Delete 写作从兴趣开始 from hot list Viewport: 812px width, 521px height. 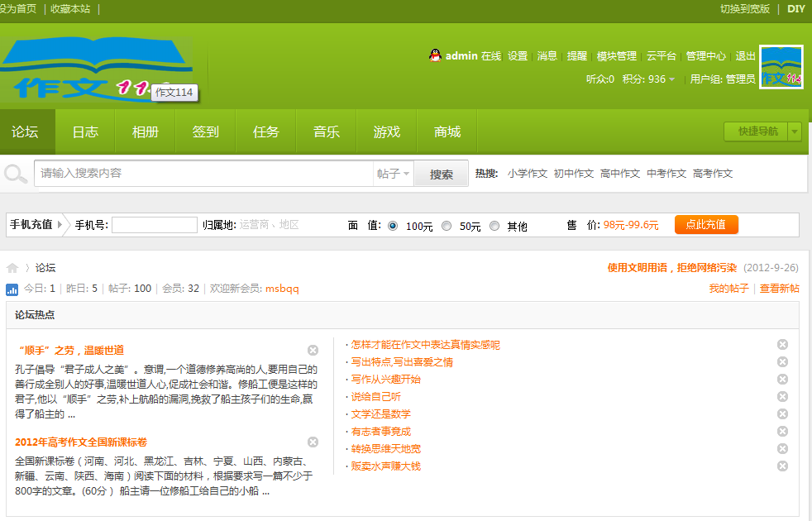(x=782, y=380)
